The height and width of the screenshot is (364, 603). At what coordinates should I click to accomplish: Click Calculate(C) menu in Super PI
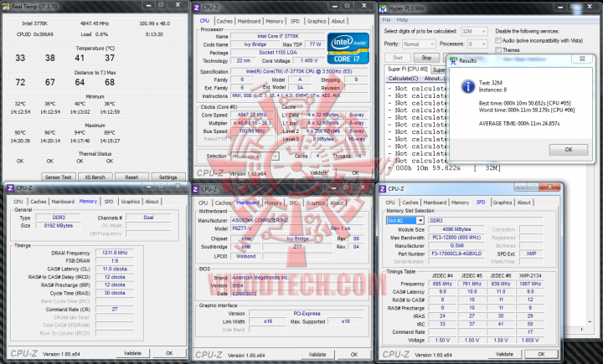[x=403, y=79]
